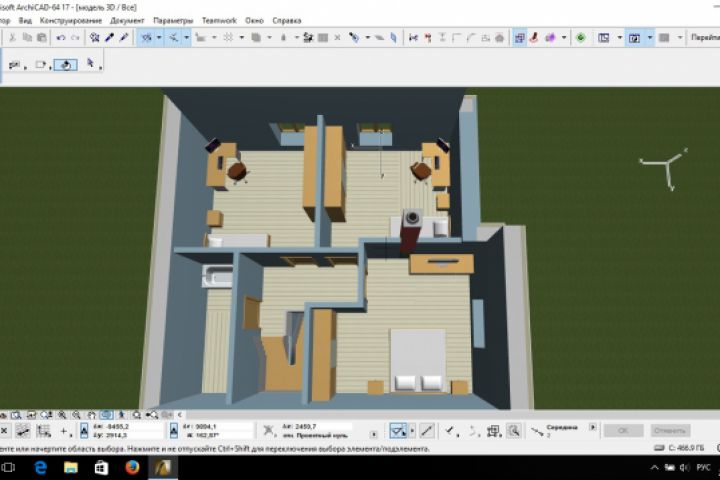Open the snap guides dropdown arrow
The width and height of the screenshot is (720, 480).
pos(186,38)
